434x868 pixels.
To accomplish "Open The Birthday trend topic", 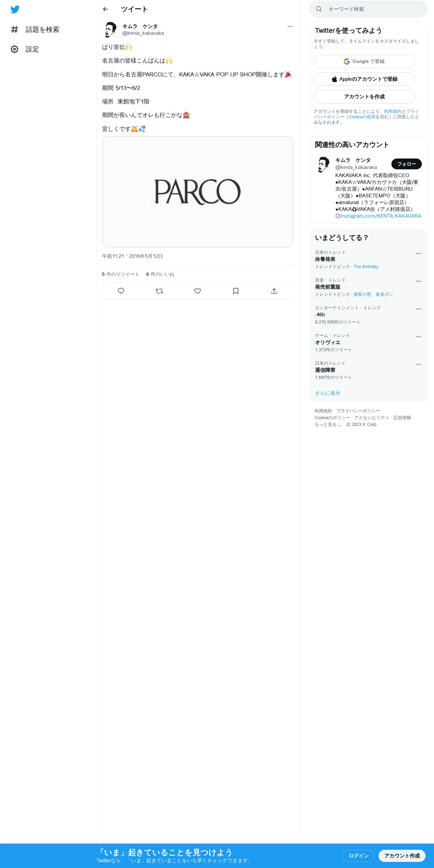I will [366, 267].
